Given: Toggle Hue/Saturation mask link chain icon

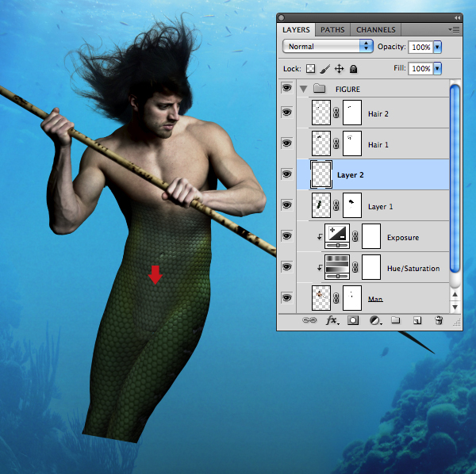Looking at the screenshot, I should tap(355, 267).
